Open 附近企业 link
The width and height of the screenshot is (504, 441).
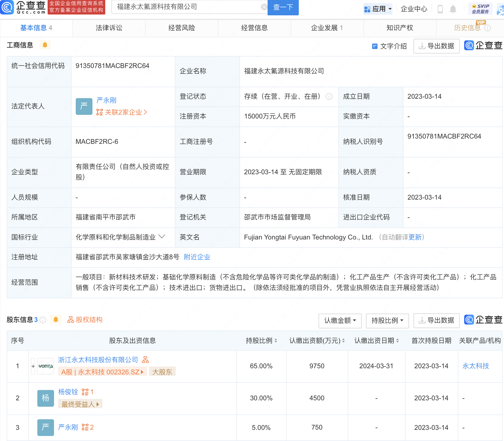coord(197,257)
